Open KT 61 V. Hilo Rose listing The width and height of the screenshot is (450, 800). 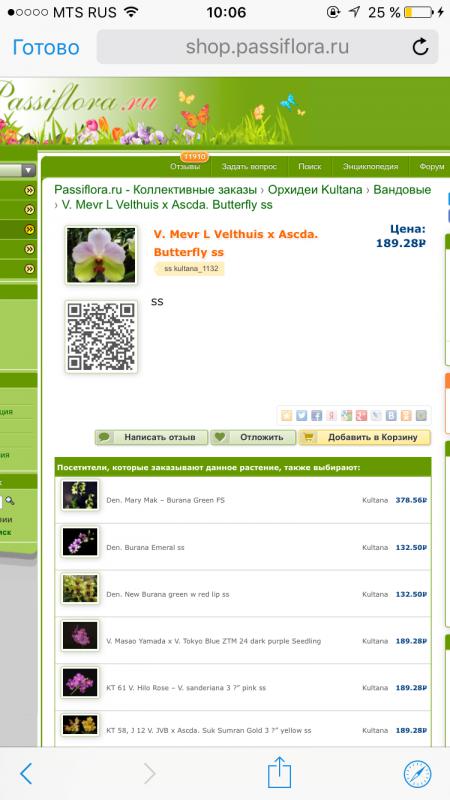pyautogui.click(x=186, y=688)
